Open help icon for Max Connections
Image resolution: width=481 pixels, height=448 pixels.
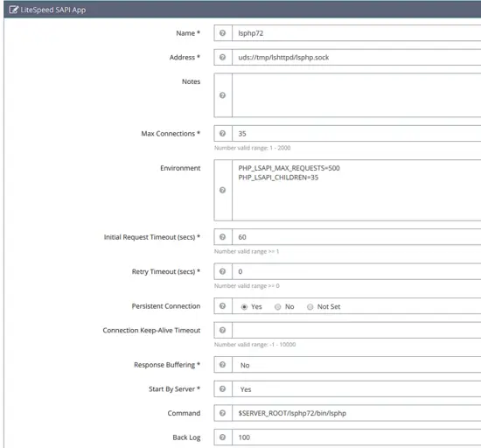pyautogui.click(x=223, y=133)
